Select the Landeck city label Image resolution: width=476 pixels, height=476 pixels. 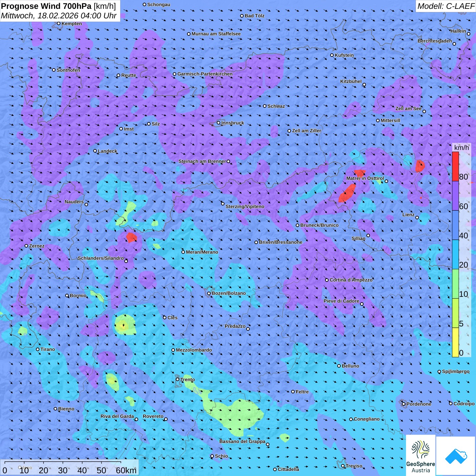[x=107, y=151]
